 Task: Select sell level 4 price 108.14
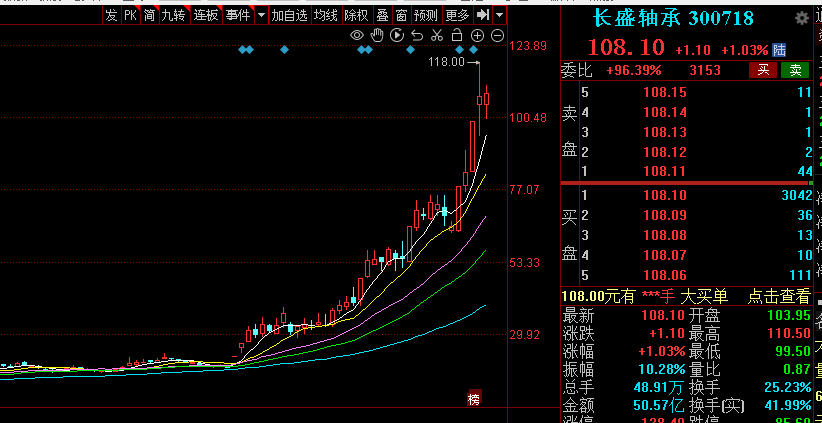(665, 112)
